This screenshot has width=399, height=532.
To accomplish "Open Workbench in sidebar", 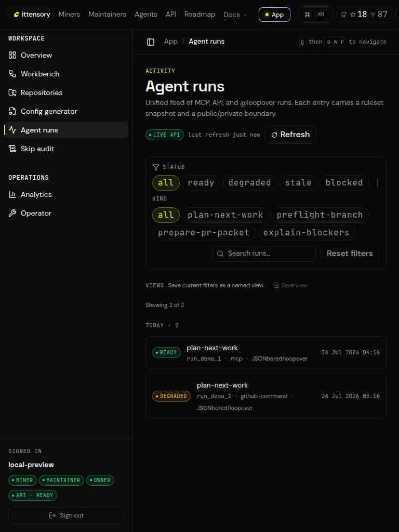I will pos(66,74).
